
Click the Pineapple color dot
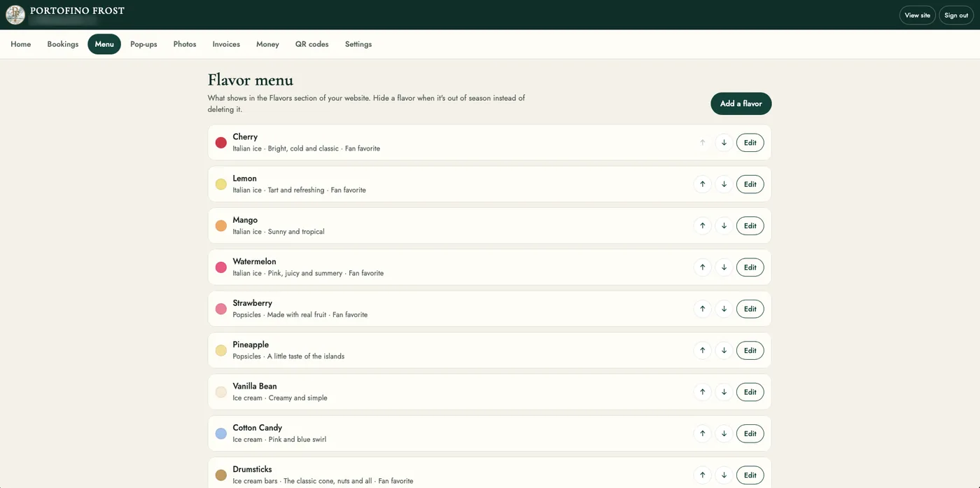[x=221, y=350]
